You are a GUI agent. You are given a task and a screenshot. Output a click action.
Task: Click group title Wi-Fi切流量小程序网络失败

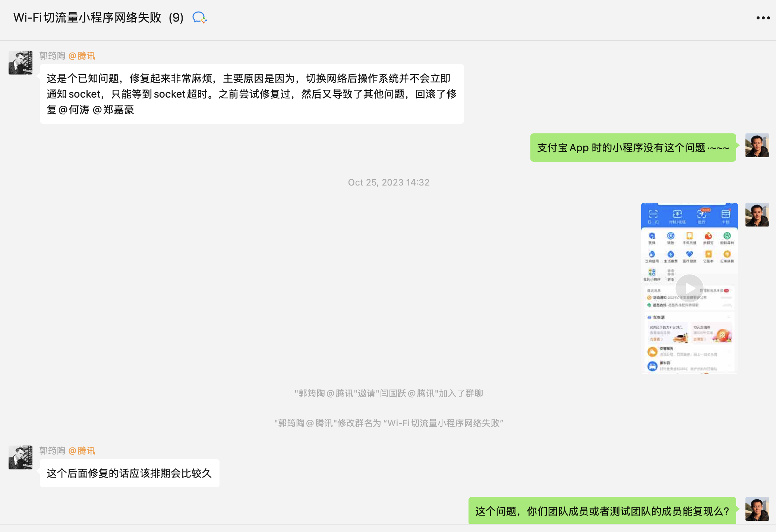pos(87,18)
